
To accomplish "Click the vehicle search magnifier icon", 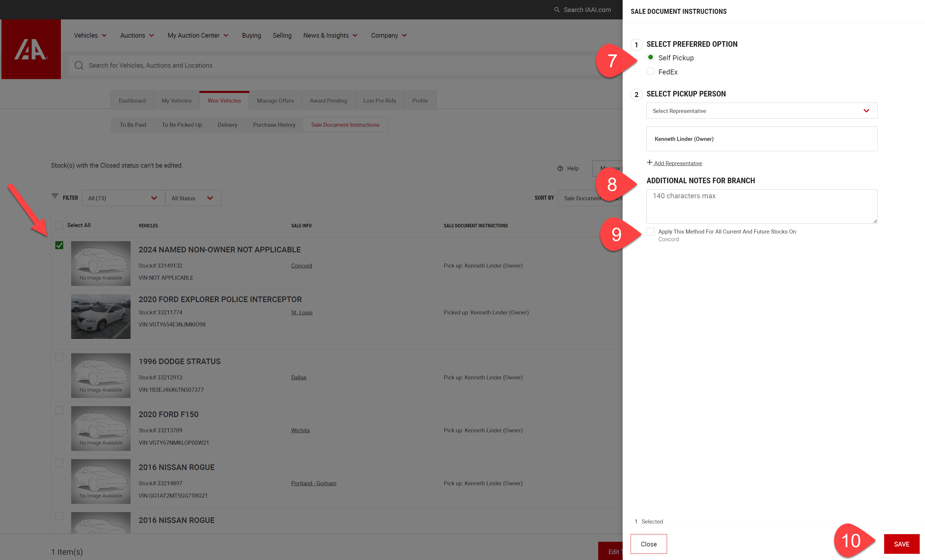I will coord(79,65).
